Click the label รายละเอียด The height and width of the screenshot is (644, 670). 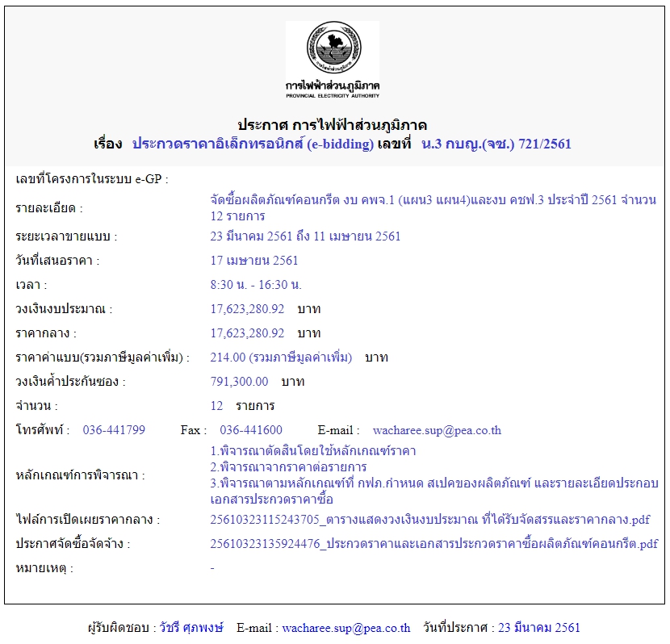point(49,207)
